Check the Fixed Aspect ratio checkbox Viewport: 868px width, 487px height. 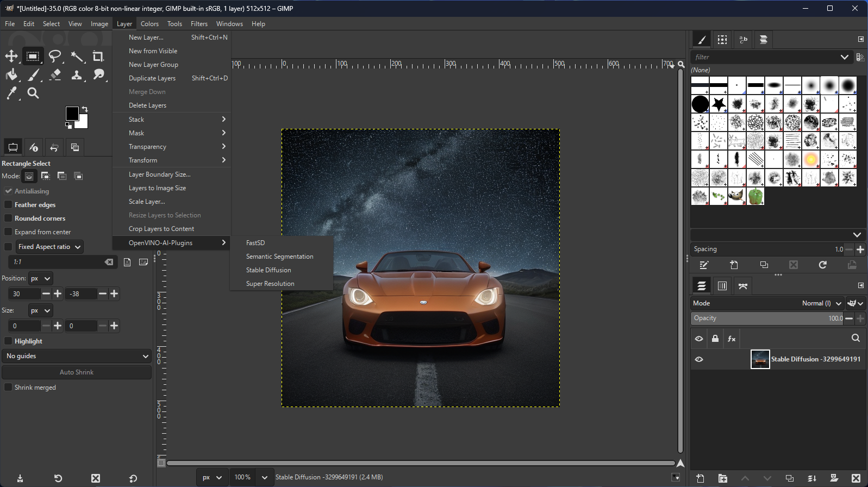point(8,247)
